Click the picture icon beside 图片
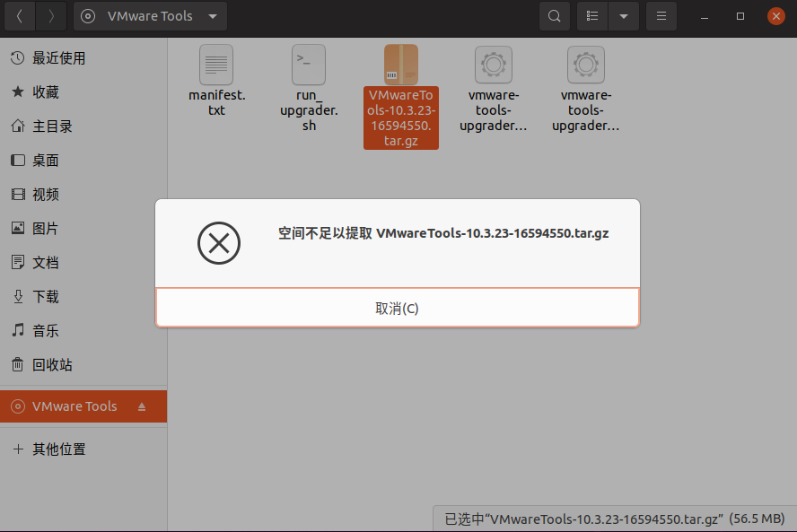Viewport: 797px width, 532px height. 18,228
